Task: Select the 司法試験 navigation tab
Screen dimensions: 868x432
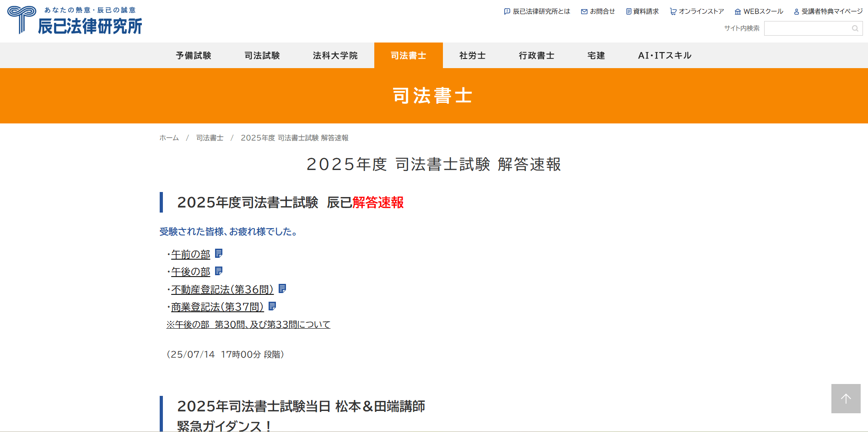Action: pos(262,55)
